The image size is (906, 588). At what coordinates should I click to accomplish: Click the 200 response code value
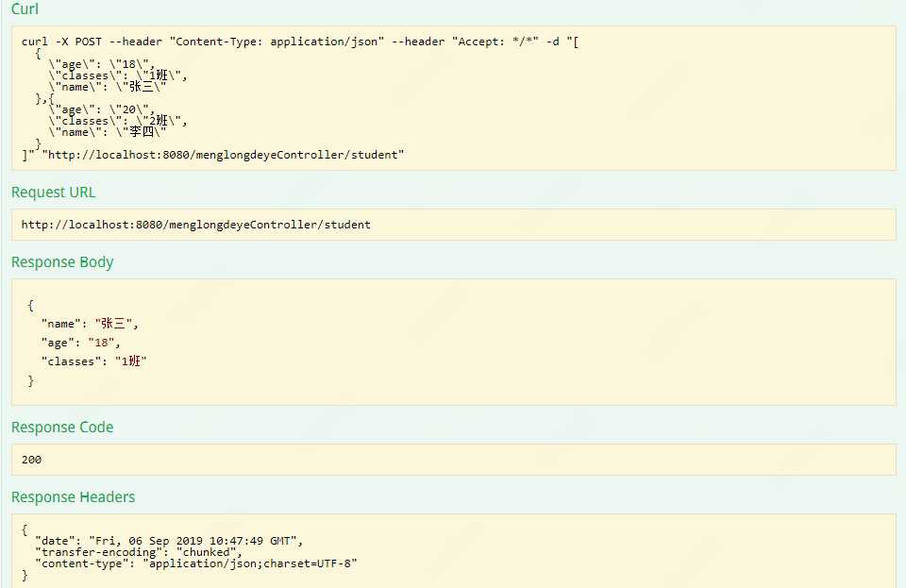[31, 460]
